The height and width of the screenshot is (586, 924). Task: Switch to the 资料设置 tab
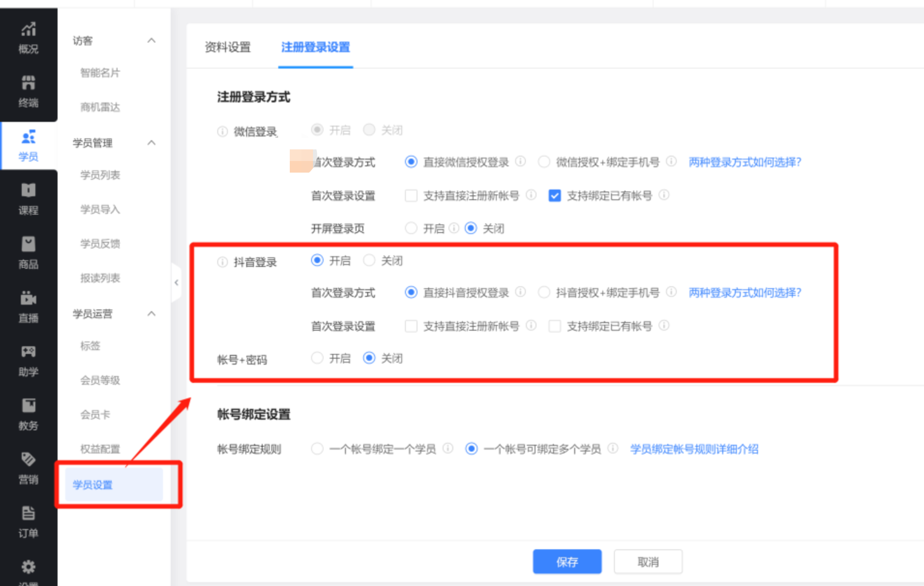click(227, 47)
